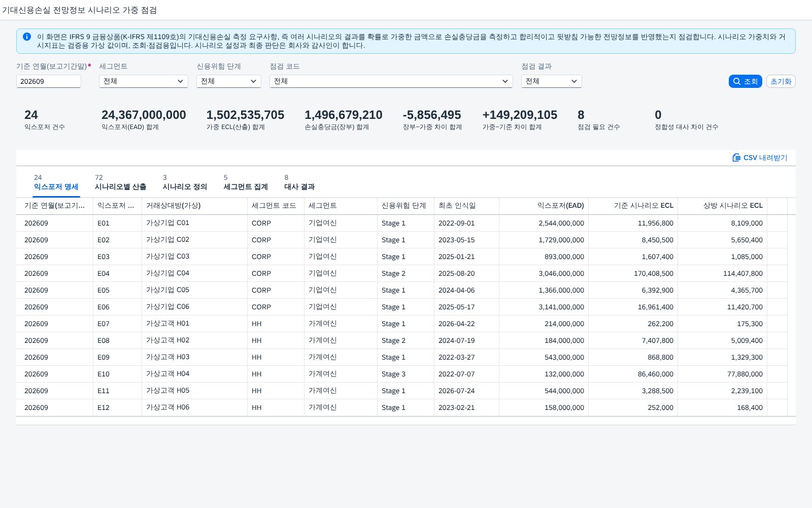
Task: Click the CSV 내려받기 export icon
Action: coord(736,157)
